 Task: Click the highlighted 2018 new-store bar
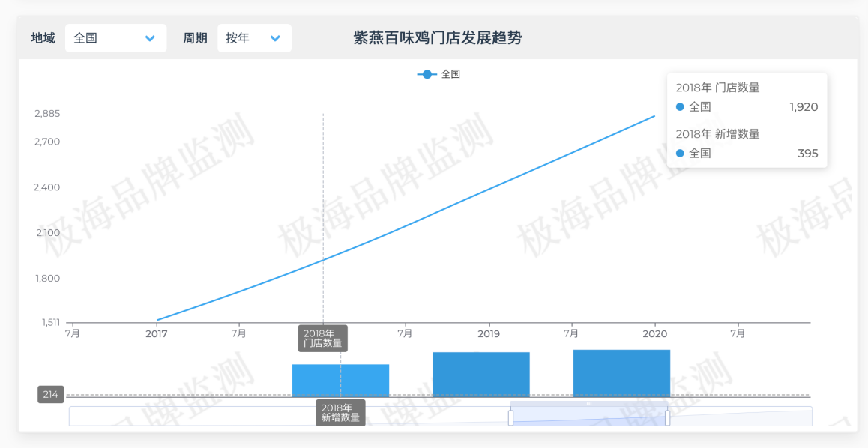340,380
